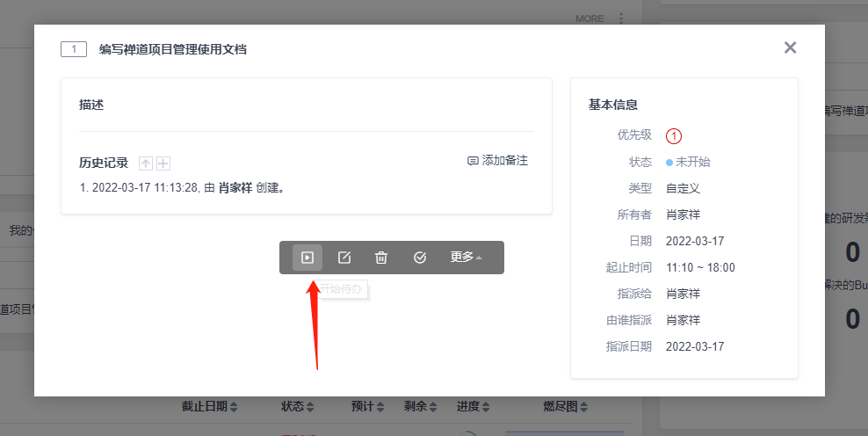Click the todo ID badge 1

tap(74, 49)
